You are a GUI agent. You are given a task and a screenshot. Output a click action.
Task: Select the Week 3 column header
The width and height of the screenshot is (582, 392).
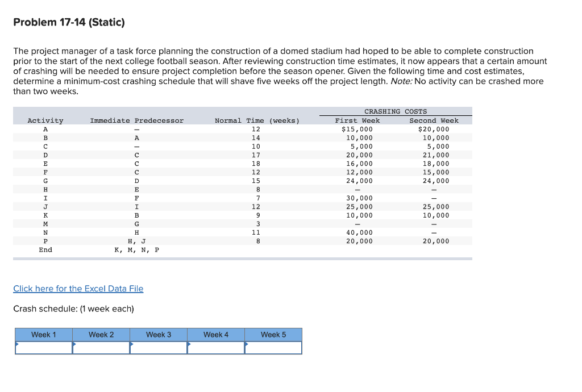[159, 335]
